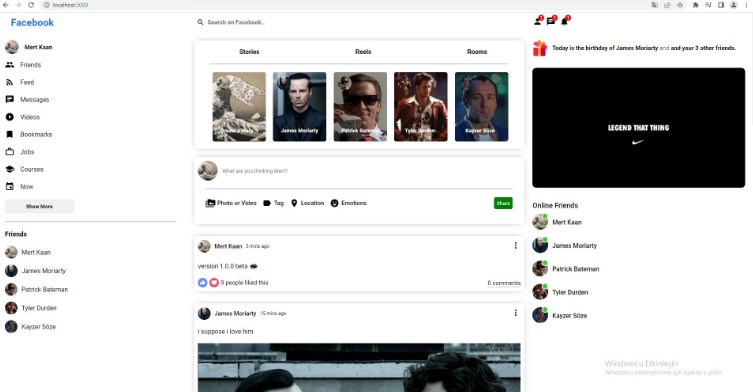
Task: Open the Feed RSS icon
Action: tap(10, 82)
